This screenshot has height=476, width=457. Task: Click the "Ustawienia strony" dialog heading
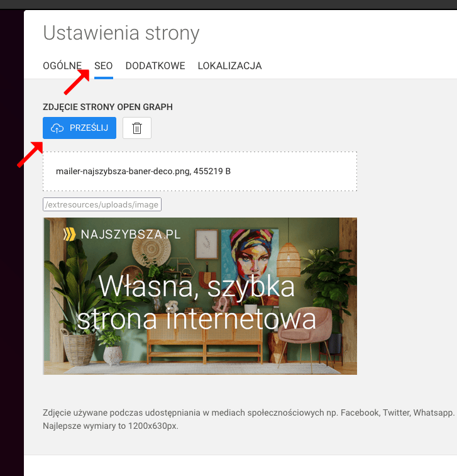click(121, 33)
